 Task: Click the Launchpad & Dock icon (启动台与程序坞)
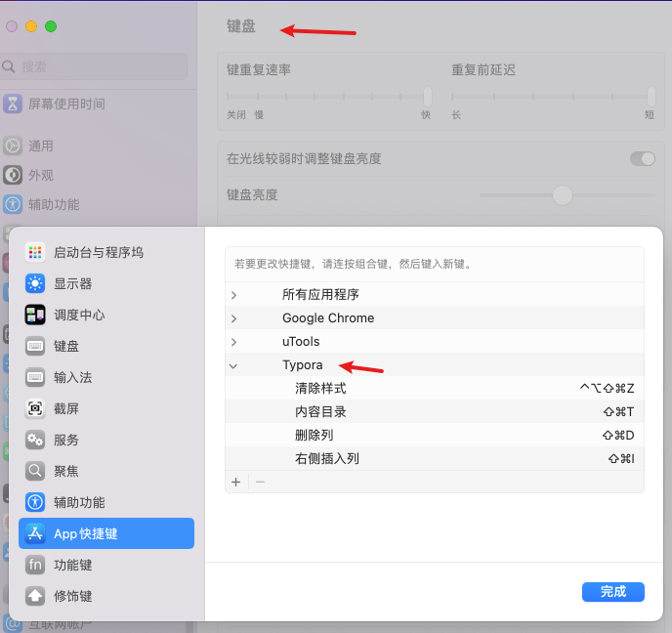pyautogui.click(x=35, y=252)
